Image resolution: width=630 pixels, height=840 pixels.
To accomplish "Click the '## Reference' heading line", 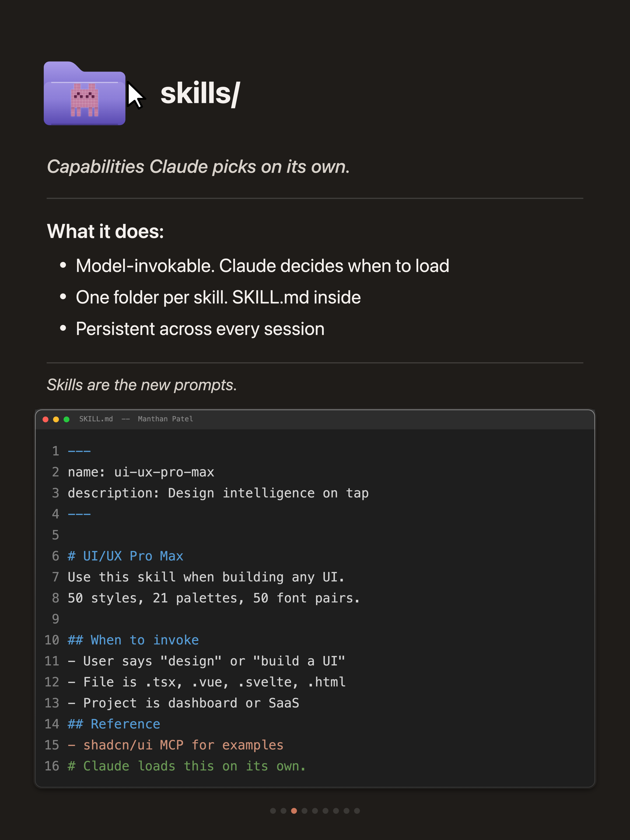I will (114, 724).
